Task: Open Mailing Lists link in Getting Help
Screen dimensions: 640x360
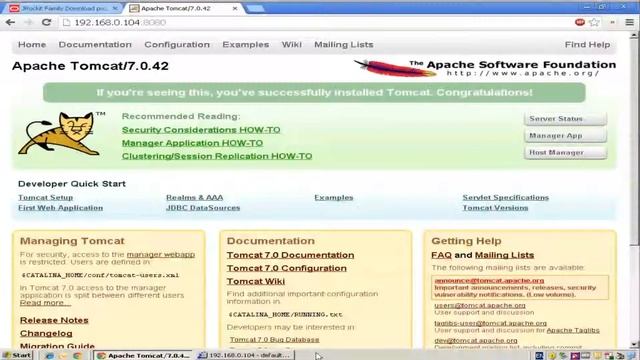Action: (x=504, y=255)
